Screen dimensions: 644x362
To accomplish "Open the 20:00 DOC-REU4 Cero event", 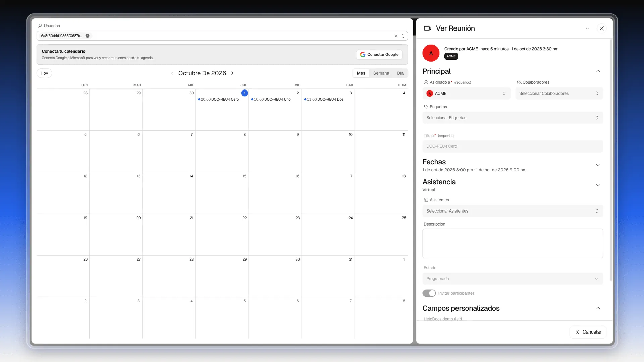I will [219, 99].
